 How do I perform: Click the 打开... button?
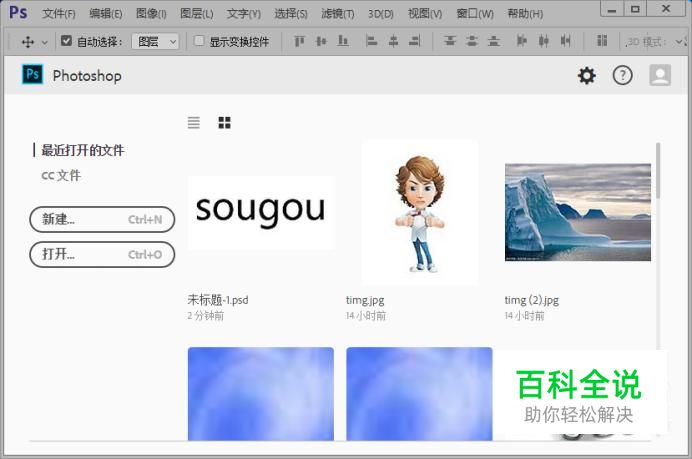(x=102, y=255)
